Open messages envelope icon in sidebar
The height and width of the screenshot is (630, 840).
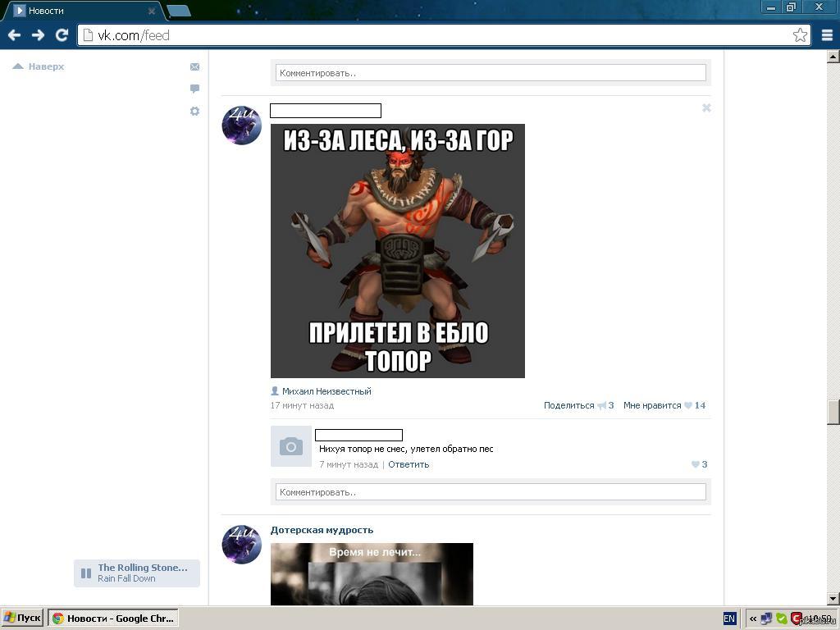click(194, 66)
